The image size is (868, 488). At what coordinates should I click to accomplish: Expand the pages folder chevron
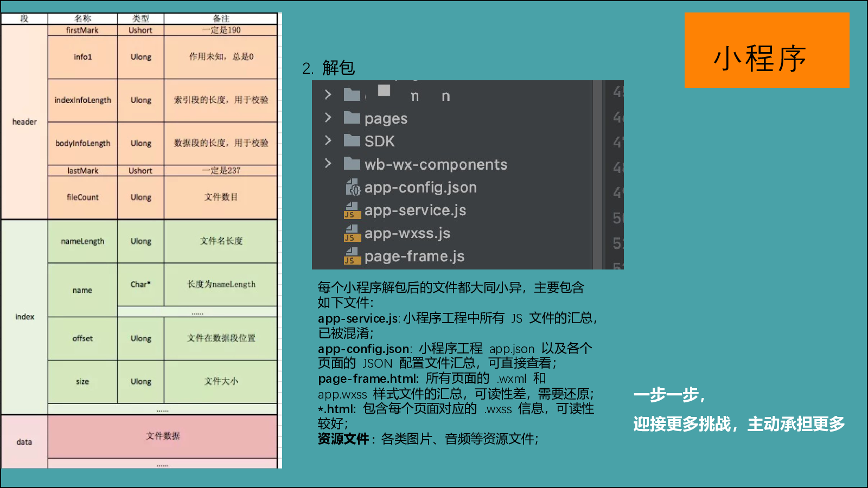point(328,118)
